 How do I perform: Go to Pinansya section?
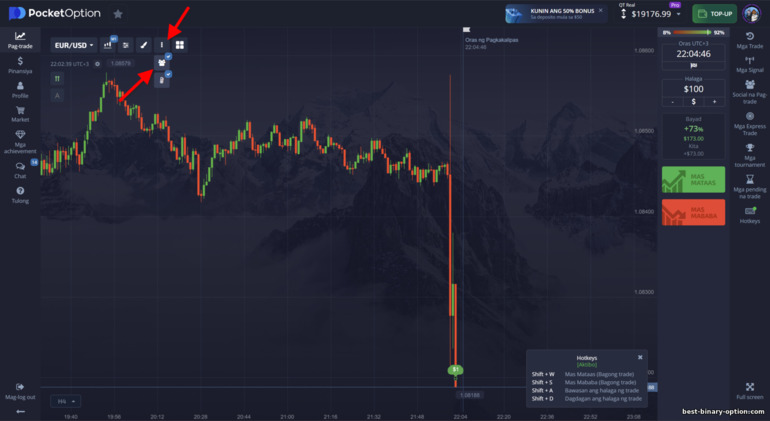(20, 65)
